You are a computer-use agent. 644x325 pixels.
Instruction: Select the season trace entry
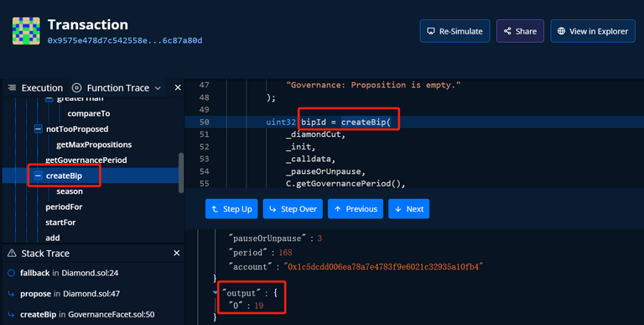coord(70,191)
